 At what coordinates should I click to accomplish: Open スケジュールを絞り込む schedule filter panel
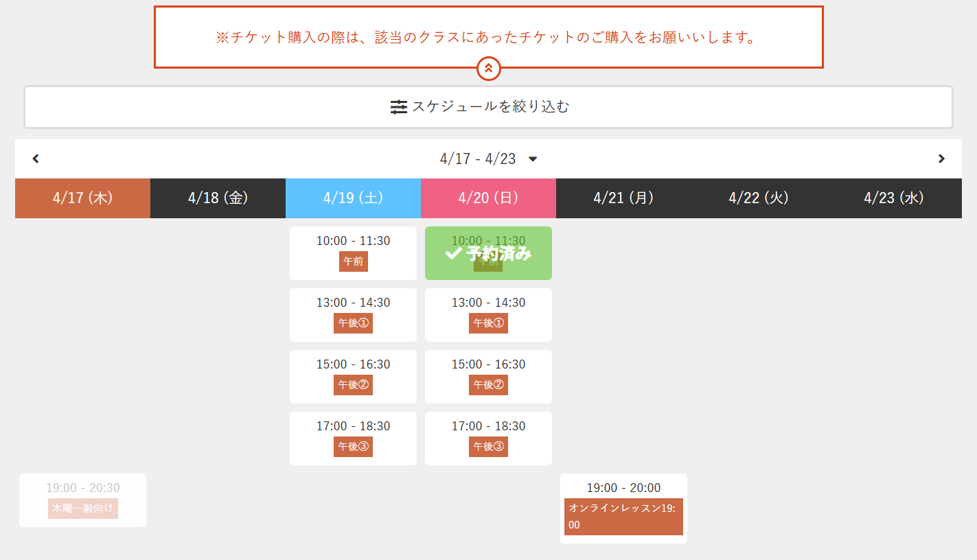[488, 107]
